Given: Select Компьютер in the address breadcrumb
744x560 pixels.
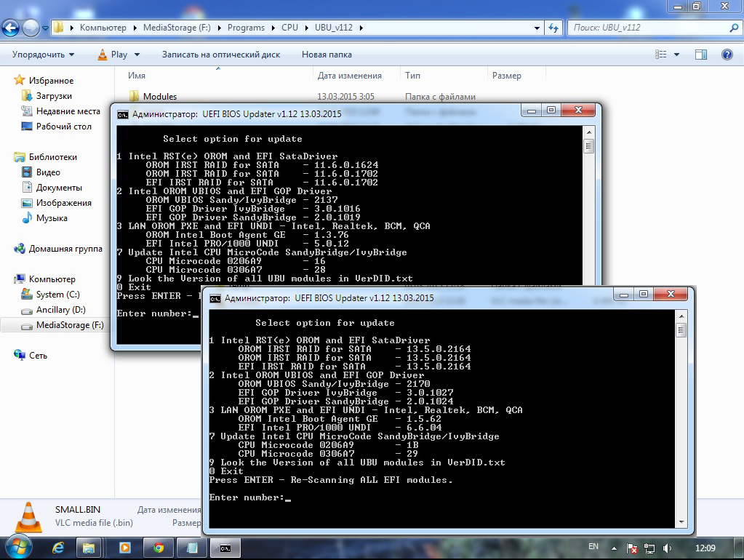Looking at the screenshot, I should pos(103,28).
